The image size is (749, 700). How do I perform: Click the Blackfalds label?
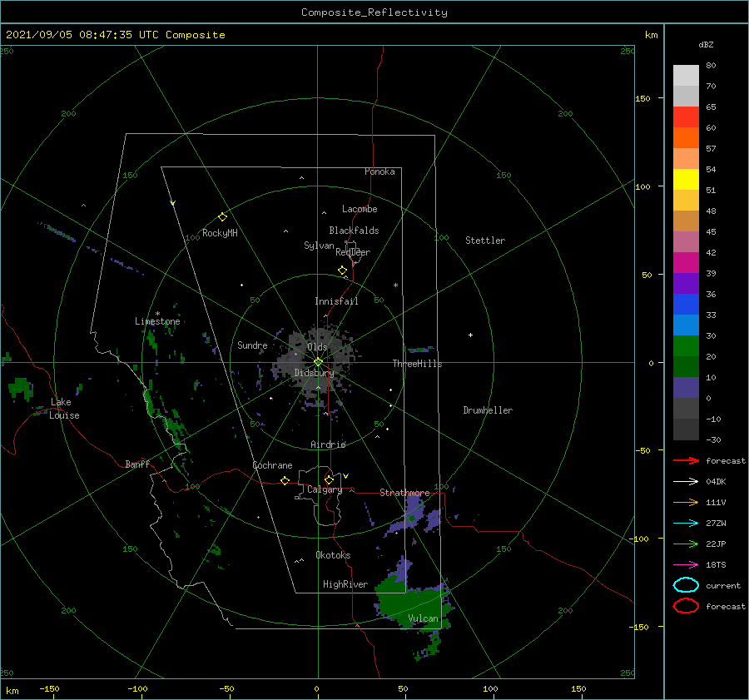coord(354,231)
